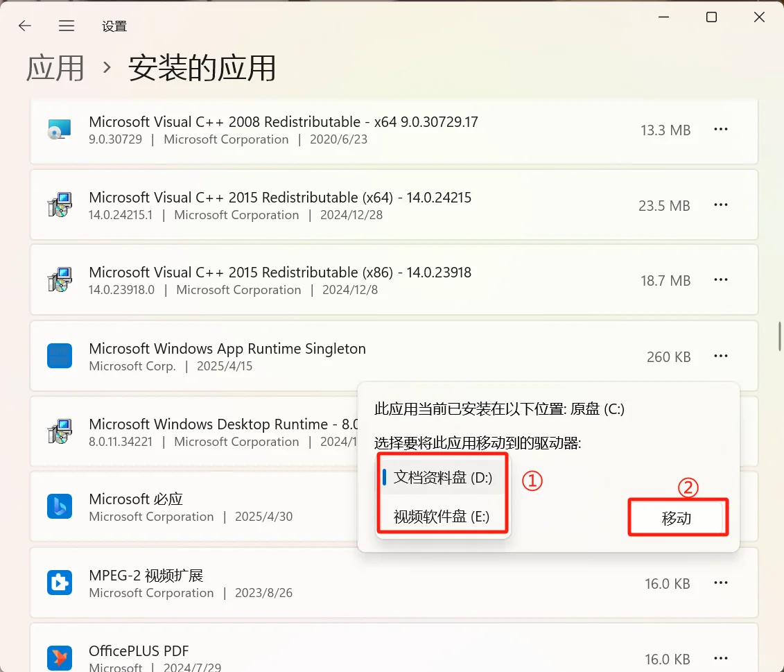784x672 pixels.
Task: Open more options for Visual C++ 2008
Action: point(721,129)
